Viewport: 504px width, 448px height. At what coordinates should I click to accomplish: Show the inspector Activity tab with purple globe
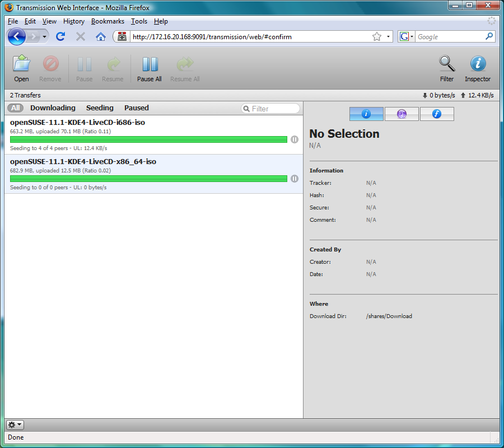402,114
